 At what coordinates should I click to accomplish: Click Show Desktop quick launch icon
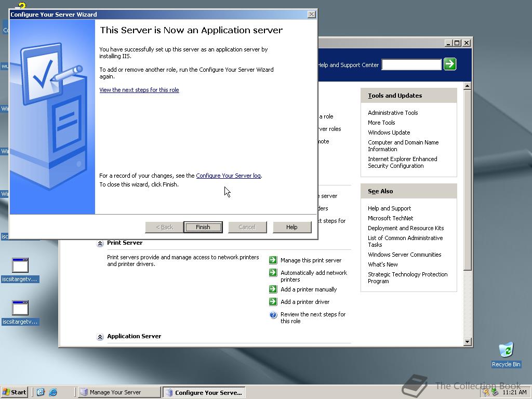[41, 392]
